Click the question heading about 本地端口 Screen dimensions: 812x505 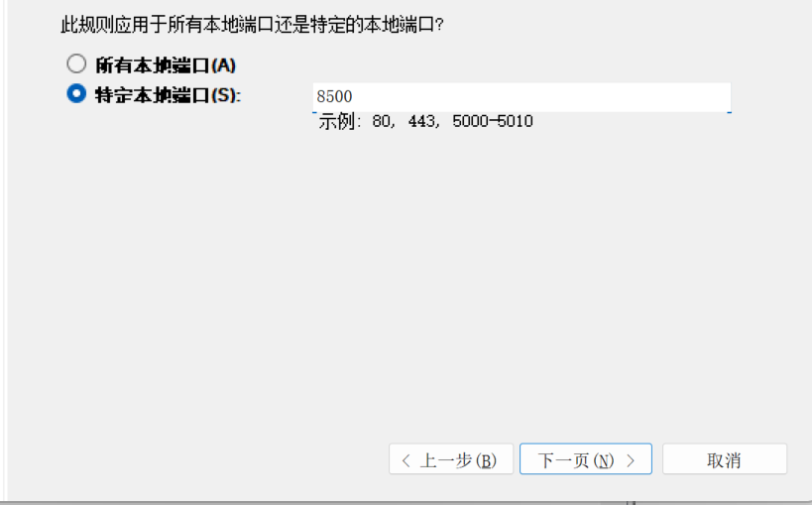pos(252,25)
